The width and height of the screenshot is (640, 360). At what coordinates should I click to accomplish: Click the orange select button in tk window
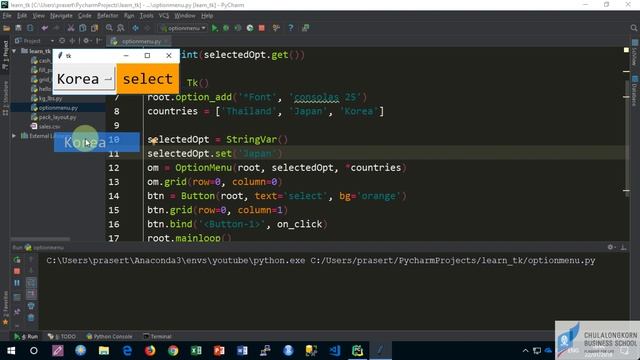pyautogui.click(x=148, y=79)
